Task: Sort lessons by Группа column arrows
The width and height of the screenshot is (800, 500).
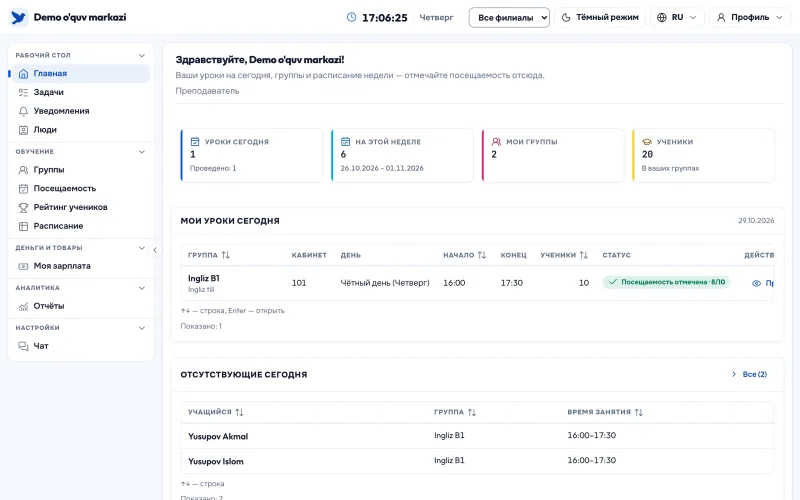Action: (226, 255)
